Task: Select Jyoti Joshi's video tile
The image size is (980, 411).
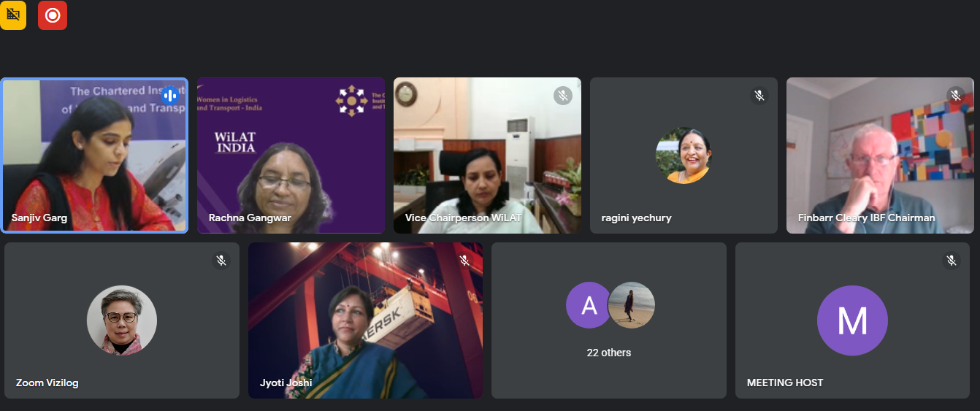Action: (365, 320)
